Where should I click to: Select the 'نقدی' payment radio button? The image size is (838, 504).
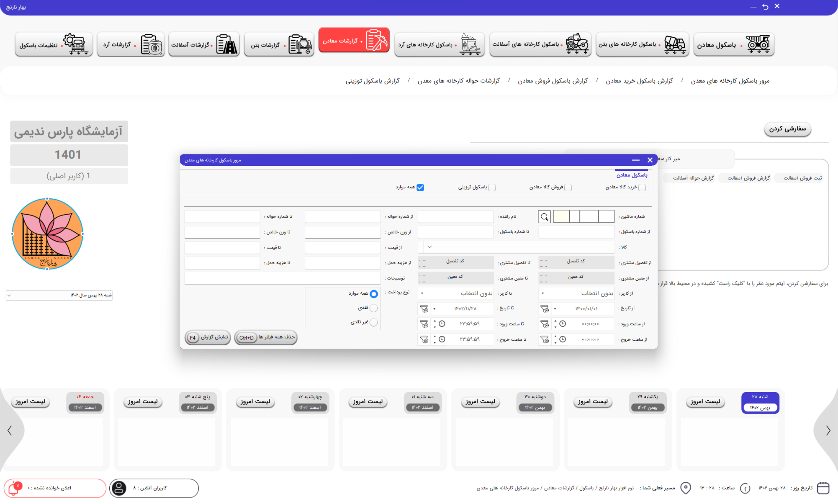click(373, 308)
